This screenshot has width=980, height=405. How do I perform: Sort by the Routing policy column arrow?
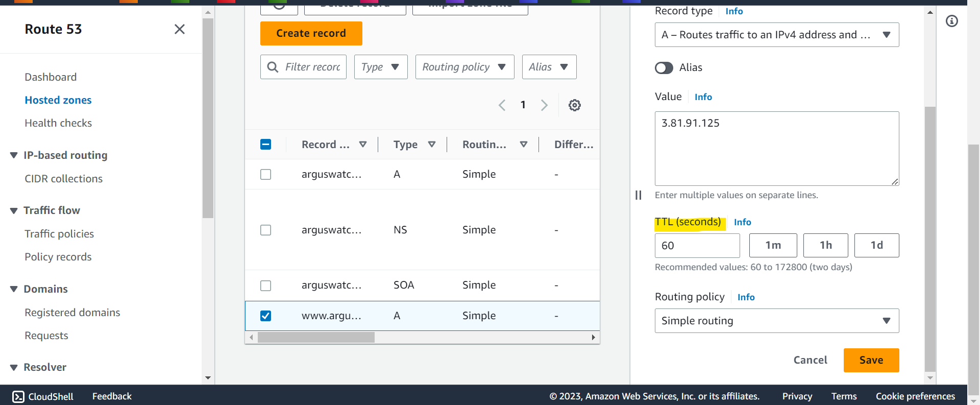click(524, 145)
